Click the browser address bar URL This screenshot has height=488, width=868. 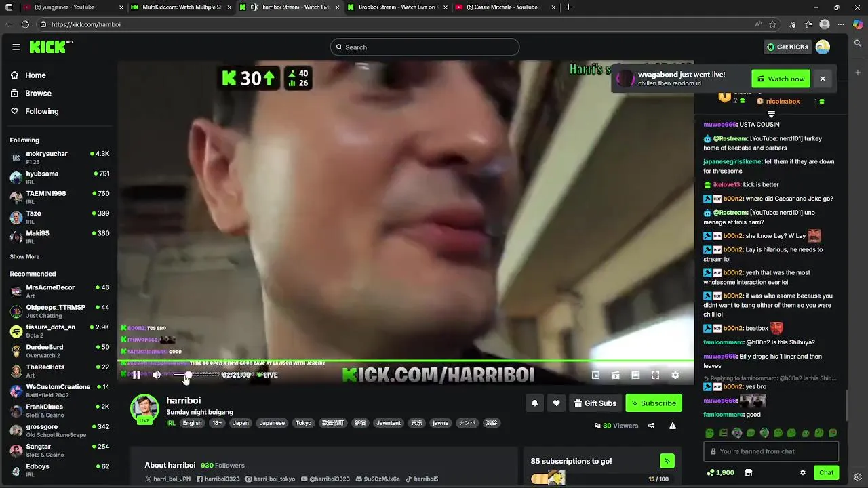[85, 24]
